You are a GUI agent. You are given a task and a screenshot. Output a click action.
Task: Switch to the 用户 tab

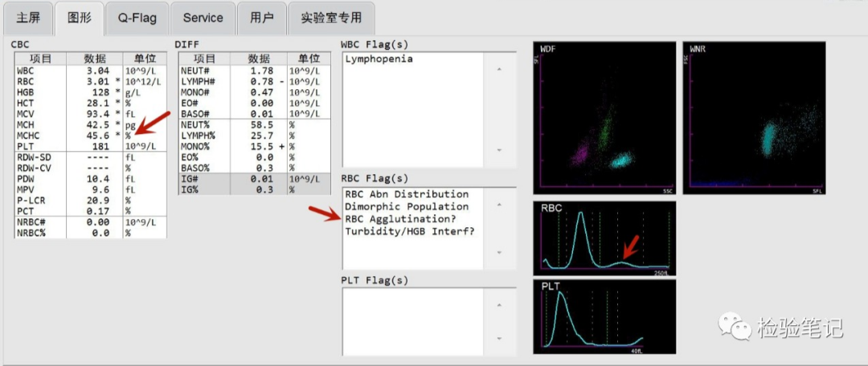pyautogui.click(x=262, y=18)
